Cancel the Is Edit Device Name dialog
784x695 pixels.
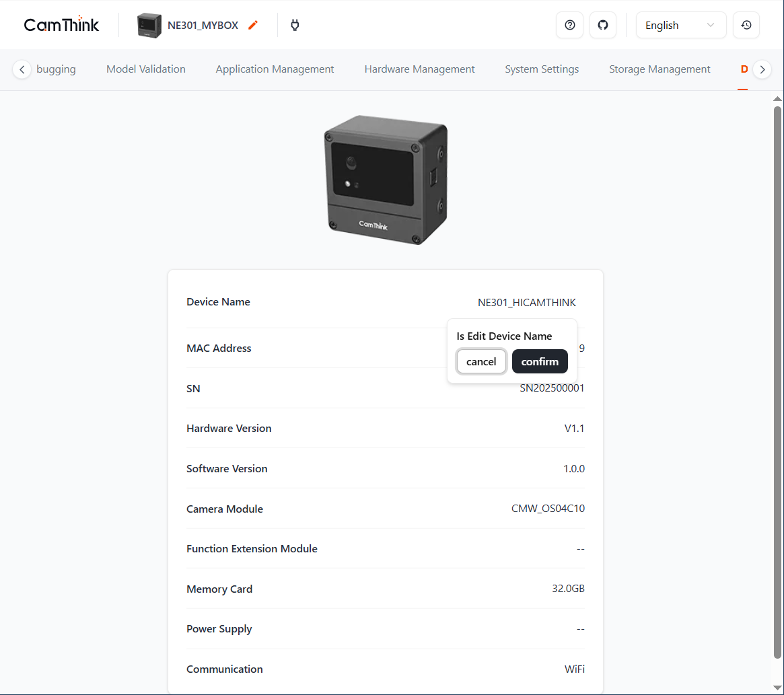pos(481,361)
